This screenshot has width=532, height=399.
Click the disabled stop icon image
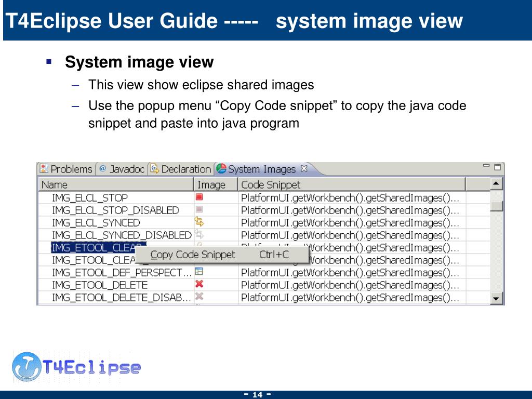point(199,210)
